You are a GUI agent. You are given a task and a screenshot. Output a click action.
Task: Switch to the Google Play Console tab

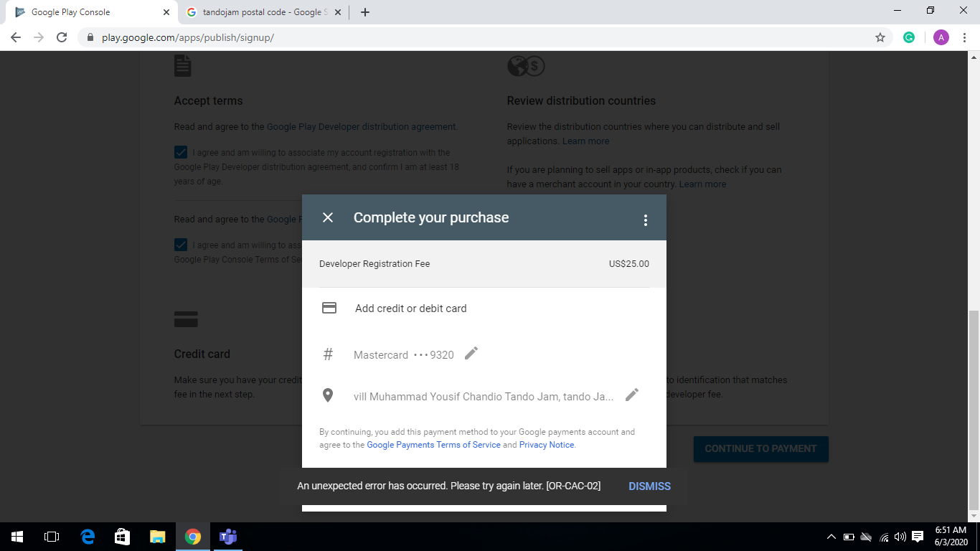coord(90,12)
